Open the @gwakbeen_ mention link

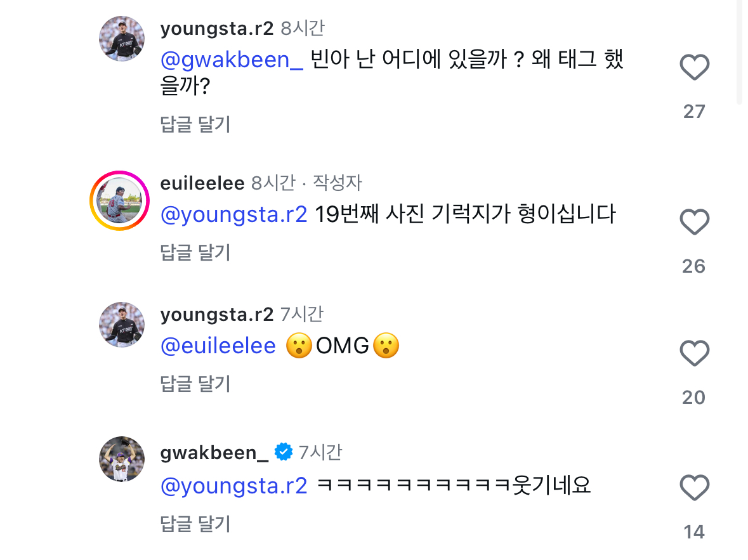click(232, 60)
